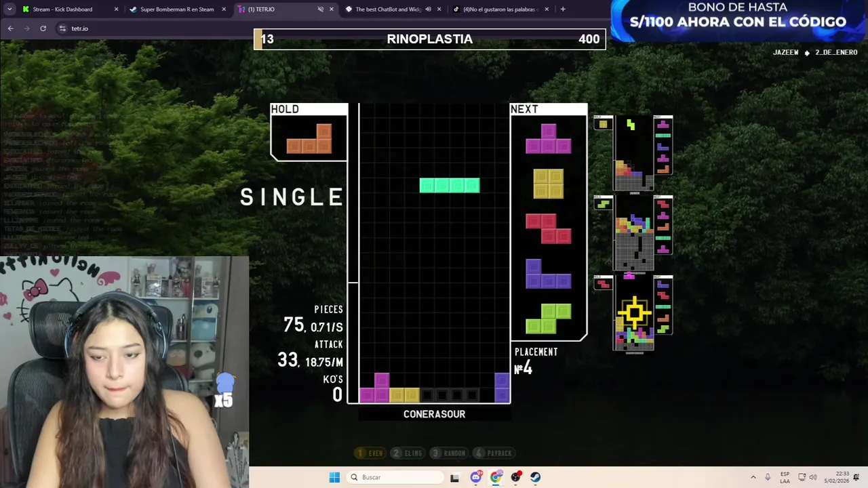The height and width of the screenshot is (488, 868).
Task: Open Discord from the taskbar
Action: click(476, 477)
